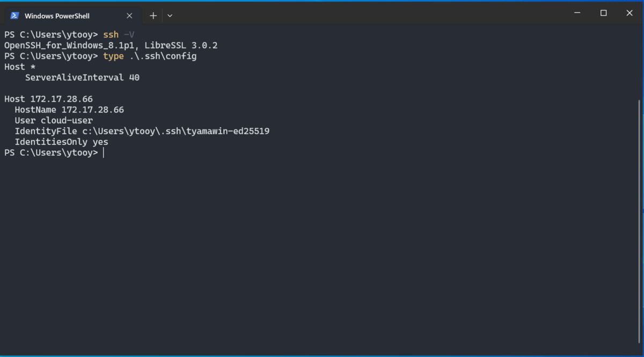The image size is (644, 357).
Task: Close the Windows PowerShell tab
Action: click(129, 16)
